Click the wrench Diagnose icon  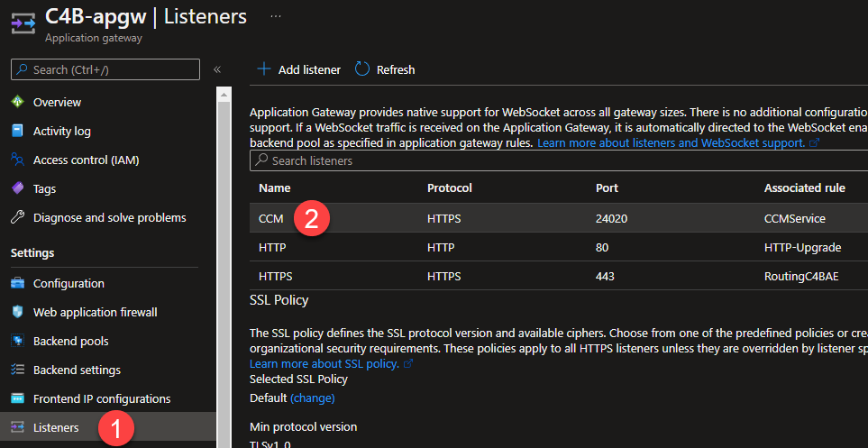pos(18,217)
